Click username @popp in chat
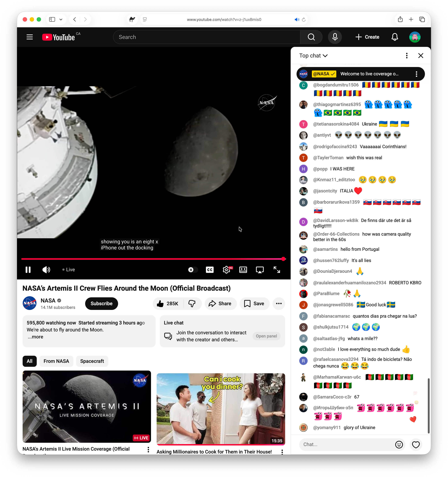 coord(320,169)
